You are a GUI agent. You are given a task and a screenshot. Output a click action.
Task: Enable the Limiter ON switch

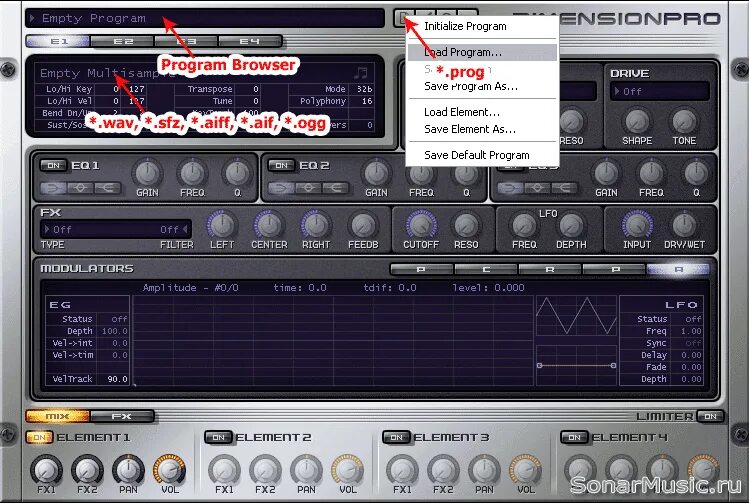[x=710, y=416]
